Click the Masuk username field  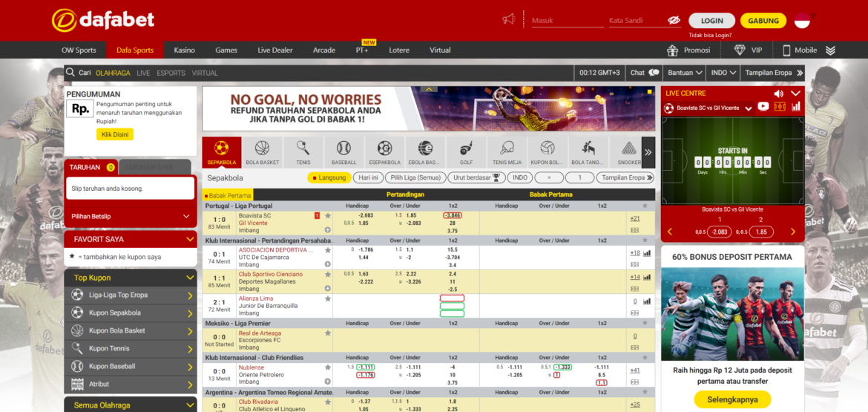tap(568, 21)
